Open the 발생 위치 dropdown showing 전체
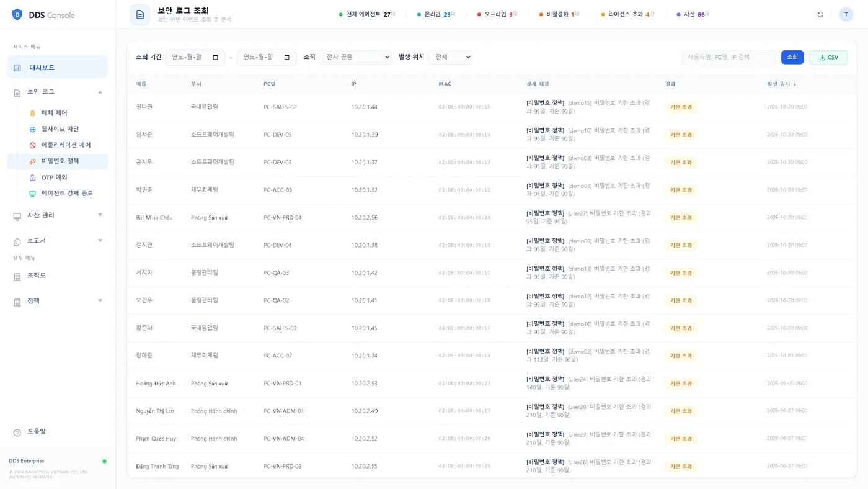Screen dimensions: 868x489 pyautogui.click(x=450, y=57)
